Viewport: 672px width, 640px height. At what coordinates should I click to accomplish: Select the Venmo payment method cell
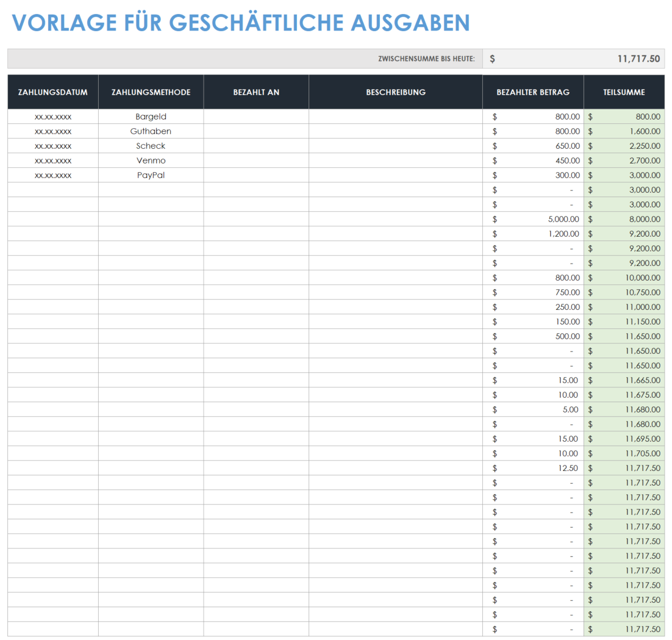coord(151,160)
